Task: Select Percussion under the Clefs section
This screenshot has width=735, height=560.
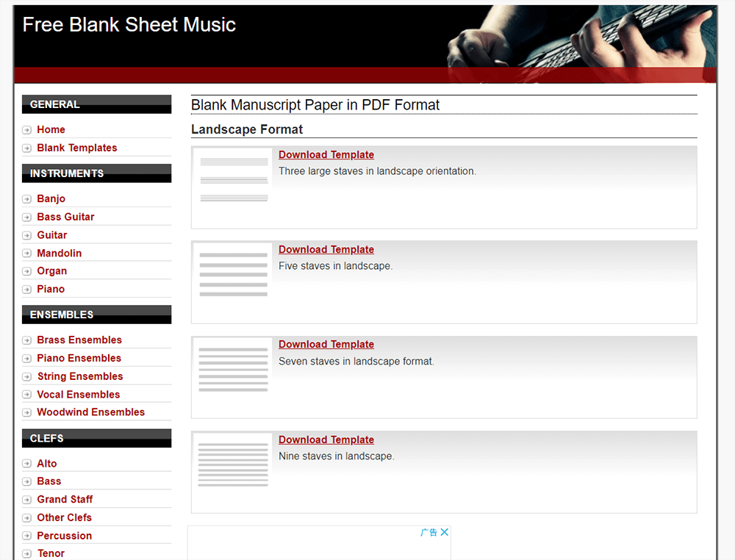Action: pyautogui.click(x=64, y=536)
